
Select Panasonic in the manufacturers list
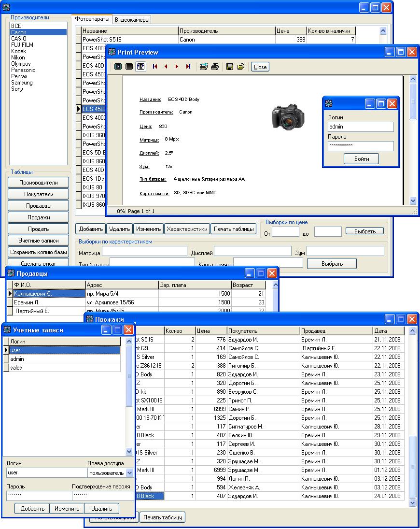point(38,70)
